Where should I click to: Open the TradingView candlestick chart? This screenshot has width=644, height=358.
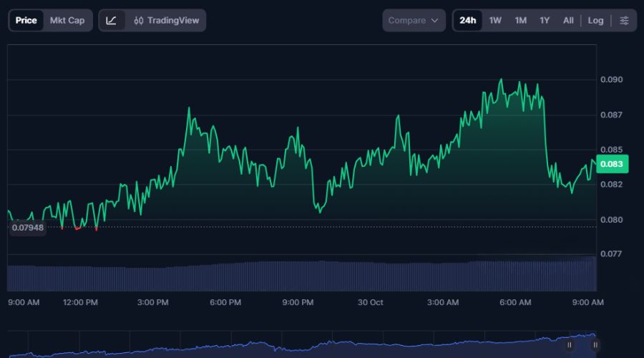coord(166,21)
